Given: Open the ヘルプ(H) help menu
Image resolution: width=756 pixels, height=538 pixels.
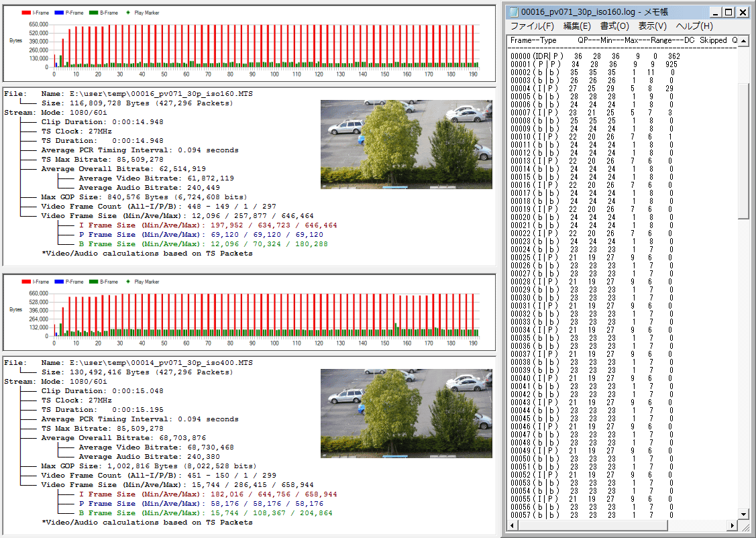Looking at the screenshot, I should coord(694,26).
